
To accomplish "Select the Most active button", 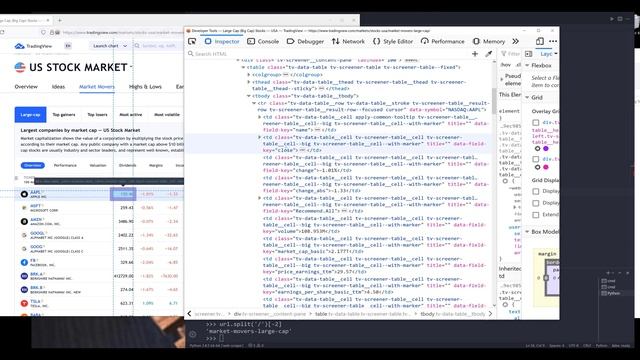I will 131,115.
